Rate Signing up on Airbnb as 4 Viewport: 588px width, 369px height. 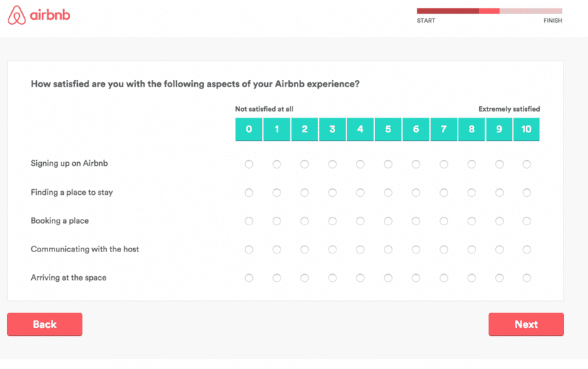[360, 164]
